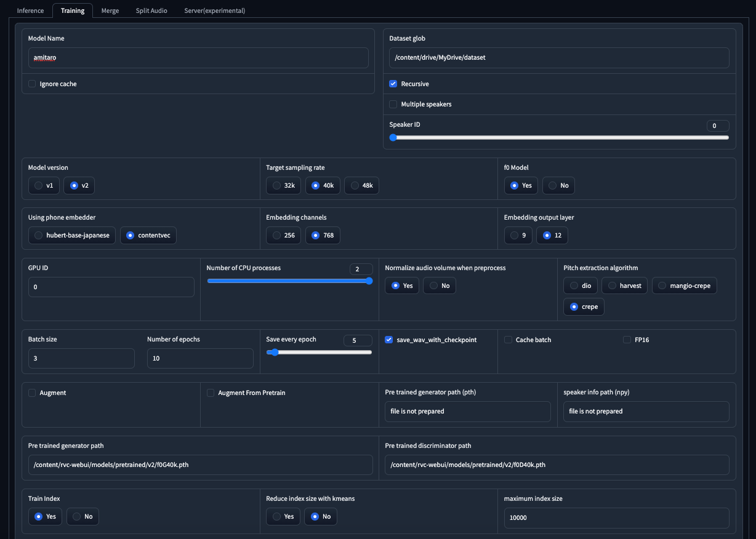Click the Model Name input field
This screenshot has height=539, width=756.
(x=198, y=58)
